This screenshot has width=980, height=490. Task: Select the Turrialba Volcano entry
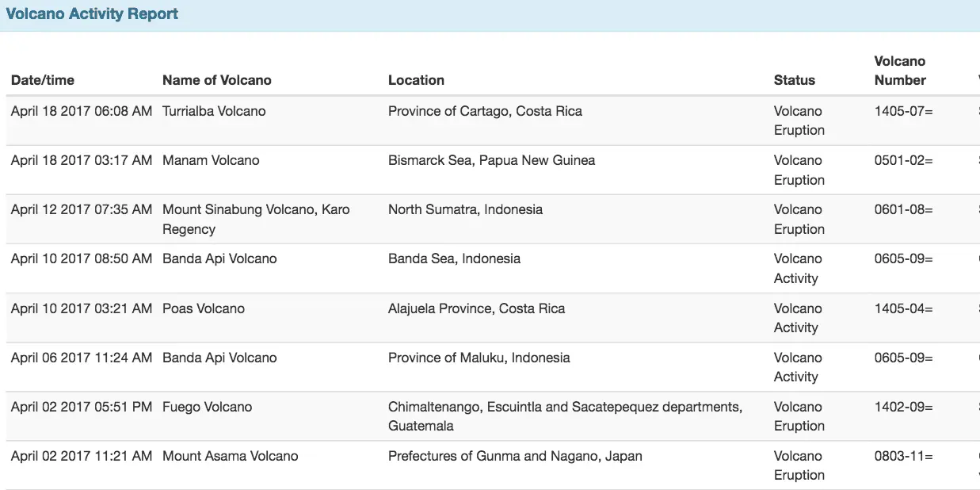(214, 111)
